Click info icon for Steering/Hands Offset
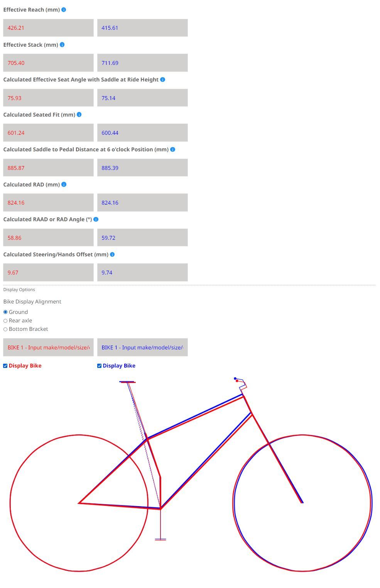380x588 pixels. (112, 254)
